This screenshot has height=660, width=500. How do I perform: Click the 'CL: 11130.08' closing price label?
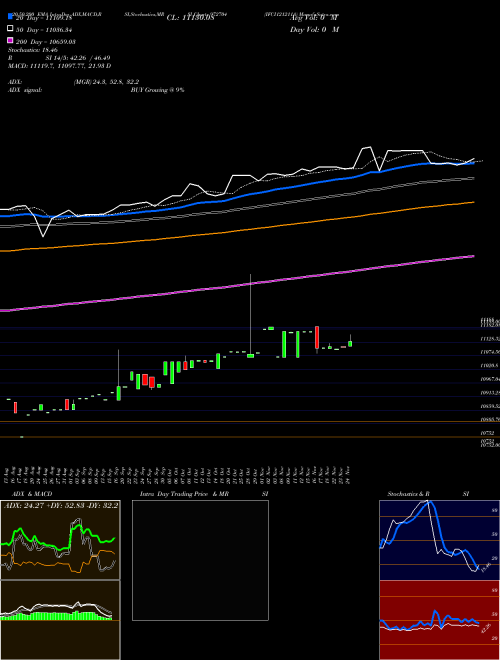191,18
